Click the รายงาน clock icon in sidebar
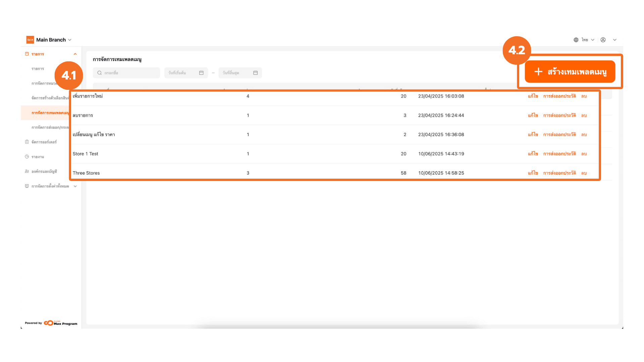This screenshot has height=362, width=644. coord(27,157)
